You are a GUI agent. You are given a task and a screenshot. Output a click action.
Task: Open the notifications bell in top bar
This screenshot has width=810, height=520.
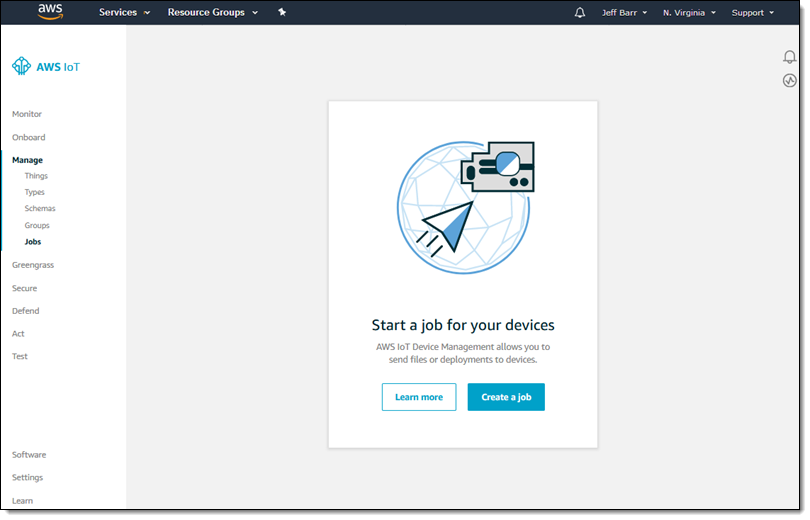coord(580,13)
